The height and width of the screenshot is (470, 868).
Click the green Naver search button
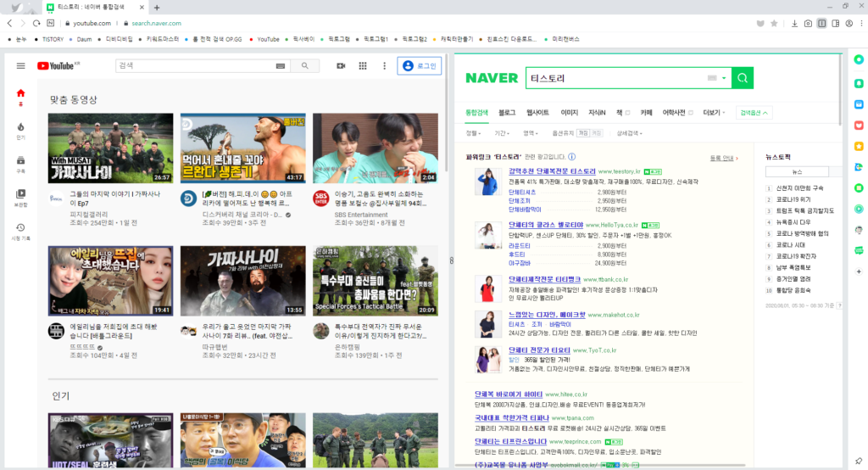point(743,78)
